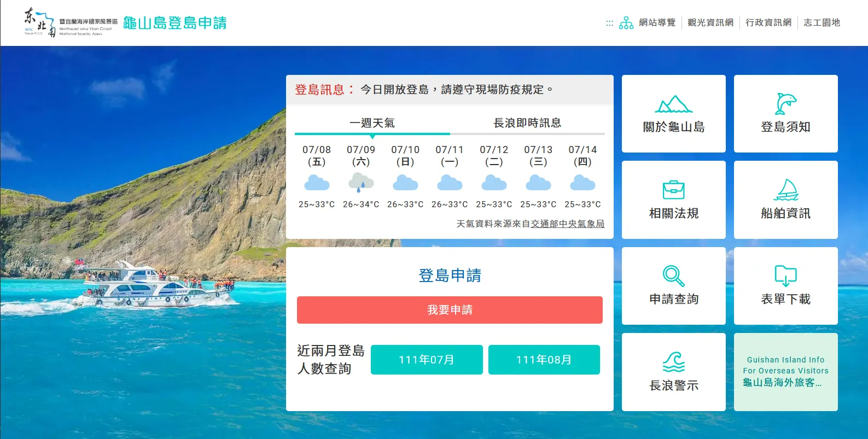Open Guishan Island Info For Overseas Visitors
This screenshot has height=439, width=868.
point(785,371)
